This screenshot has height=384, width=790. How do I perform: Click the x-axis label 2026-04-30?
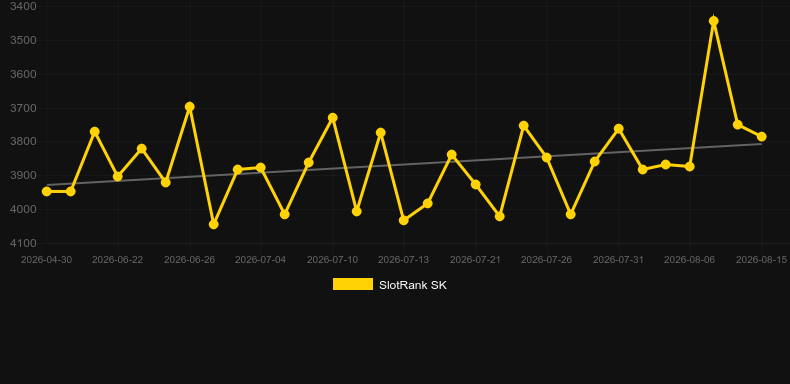pos(46,260)
